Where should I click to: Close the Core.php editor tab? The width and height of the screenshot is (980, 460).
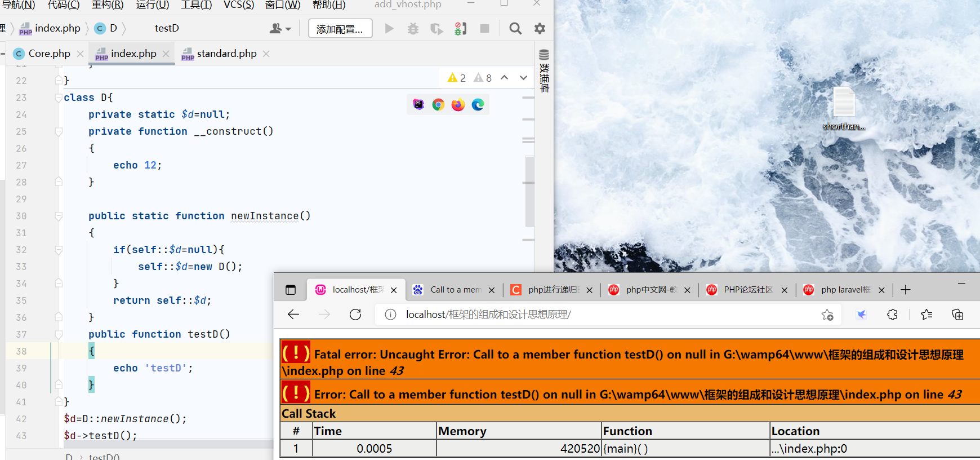point(80,54)
